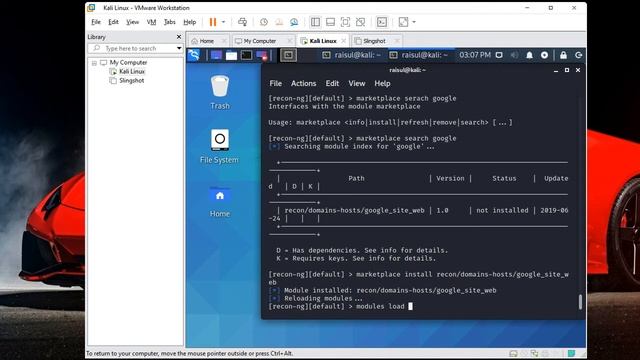Click the Unity mode toolbar icon
The width and height of the screenshot is (640, 360).
click(x=360, y=22)
